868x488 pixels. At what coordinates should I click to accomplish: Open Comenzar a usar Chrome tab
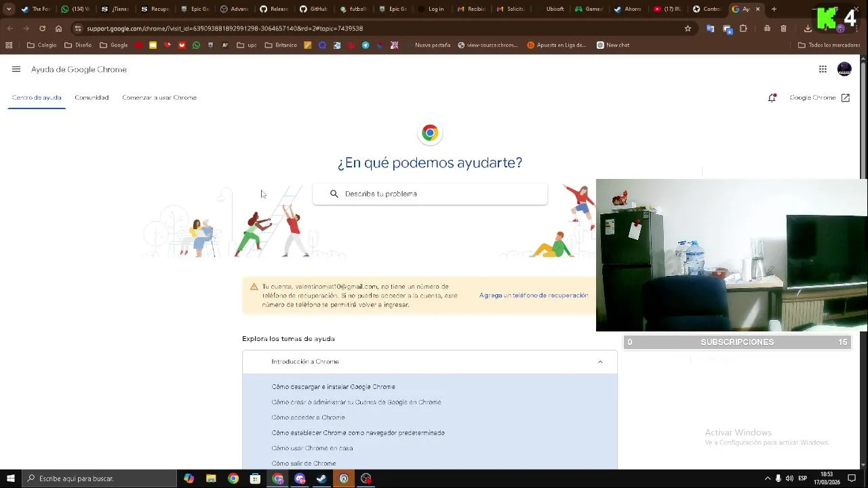tap(159, 98)
